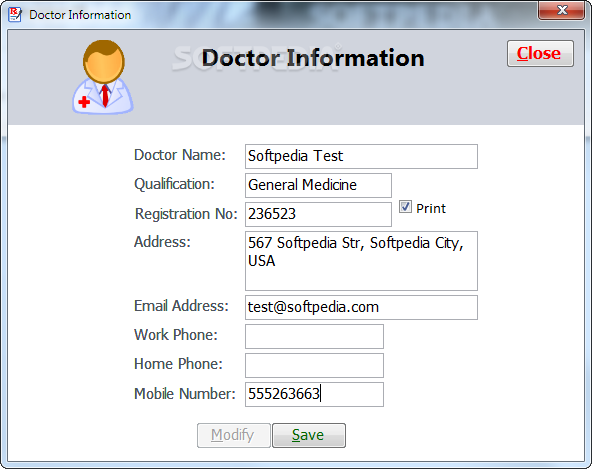This screenshot has width=592, height=469.
Task: Click the doctor avatar icon
Action: (x=103, y=77)
